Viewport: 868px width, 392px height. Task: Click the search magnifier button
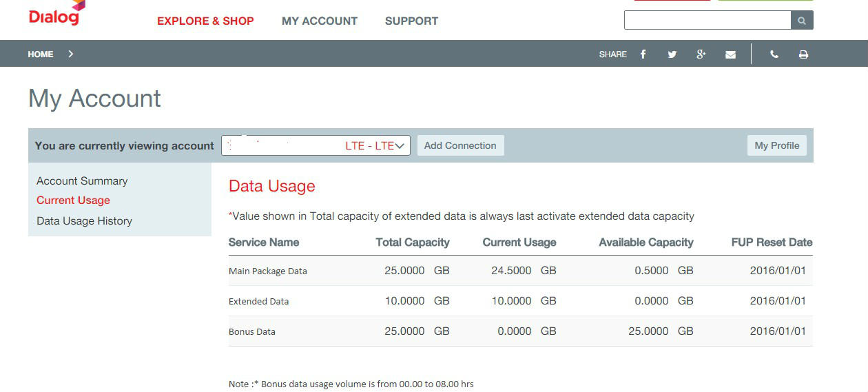pos(802,21)
